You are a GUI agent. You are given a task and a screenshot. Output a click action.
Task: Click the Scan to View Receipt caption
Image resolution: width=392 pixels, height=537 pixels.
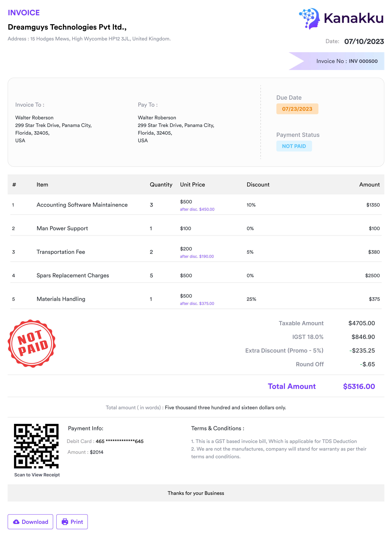37,475
